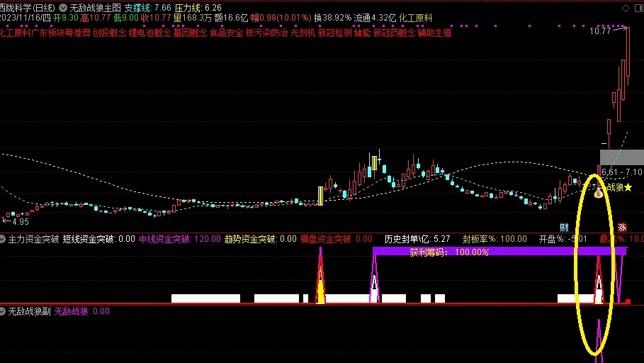Click the 封板率%: 100.00 value
The image size is (644, 363).
tap(495, 239)
